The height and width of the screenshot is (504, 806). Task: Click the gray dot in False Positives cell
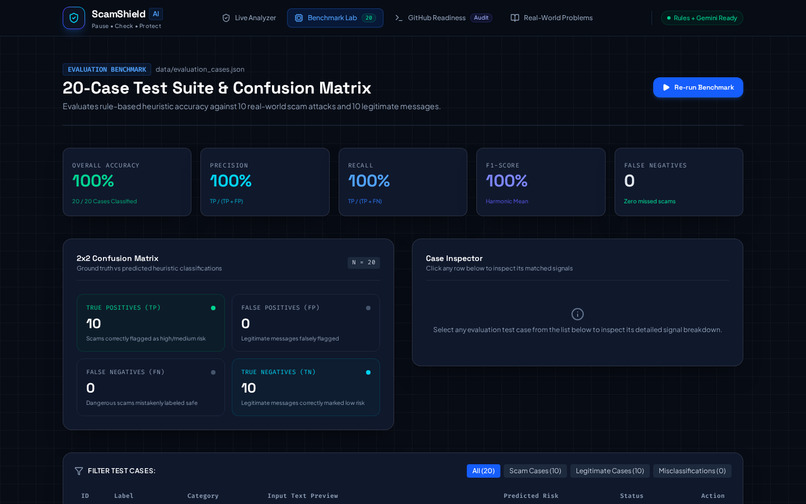(x=368, y=308)
